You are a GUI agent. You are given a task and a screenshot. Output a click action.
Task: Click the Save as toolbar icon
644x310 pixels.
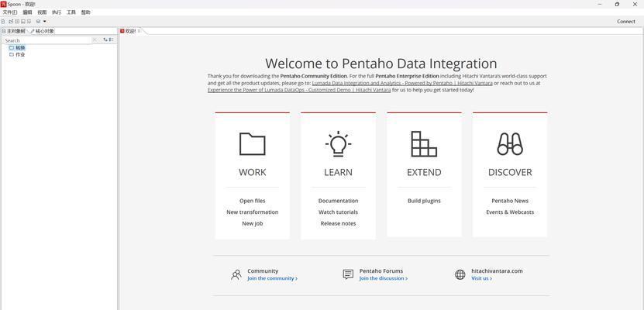tap(29, 22)
